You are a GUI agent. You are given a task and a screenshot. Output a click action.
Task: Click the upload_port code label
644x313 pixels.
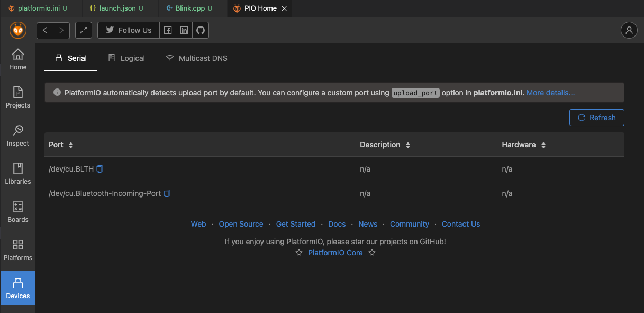pos(415,93)
